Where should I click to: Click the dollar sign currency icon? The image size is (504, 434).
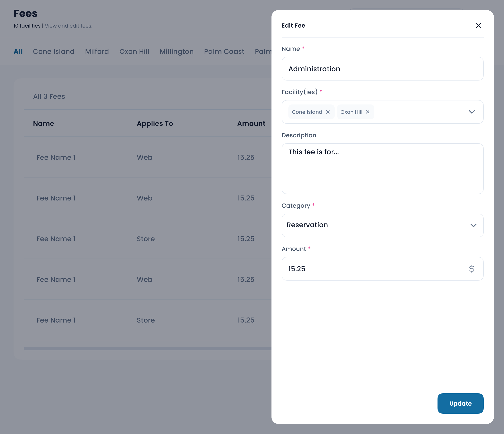point(471,269)
